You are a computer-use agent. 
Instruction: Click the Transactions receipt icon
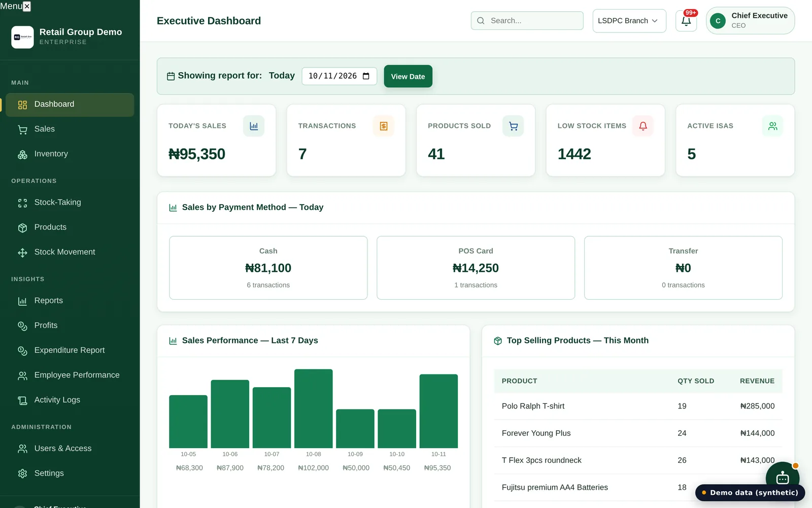pos(384,126)
